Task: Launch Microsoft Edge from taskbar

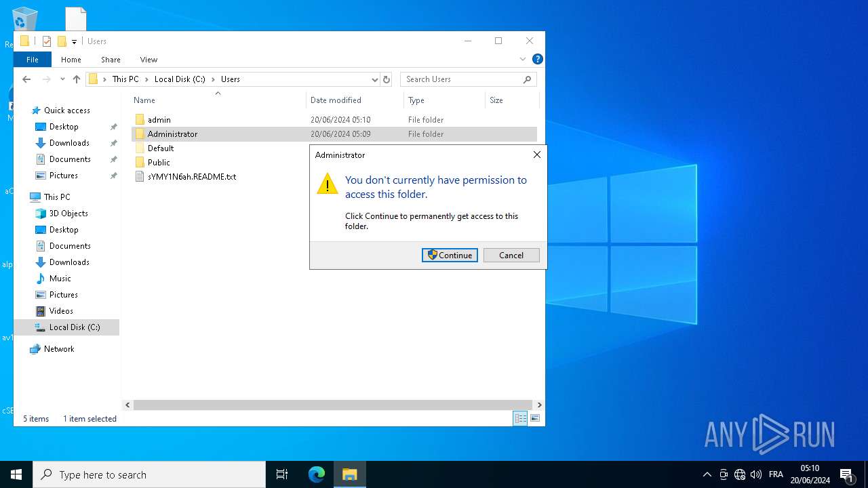Action: 317,474
